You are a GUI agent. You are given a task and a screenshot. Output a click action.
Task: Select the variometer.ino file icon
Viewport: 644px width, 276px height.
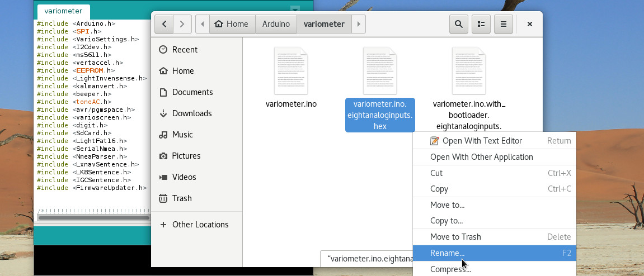(291, 71)
